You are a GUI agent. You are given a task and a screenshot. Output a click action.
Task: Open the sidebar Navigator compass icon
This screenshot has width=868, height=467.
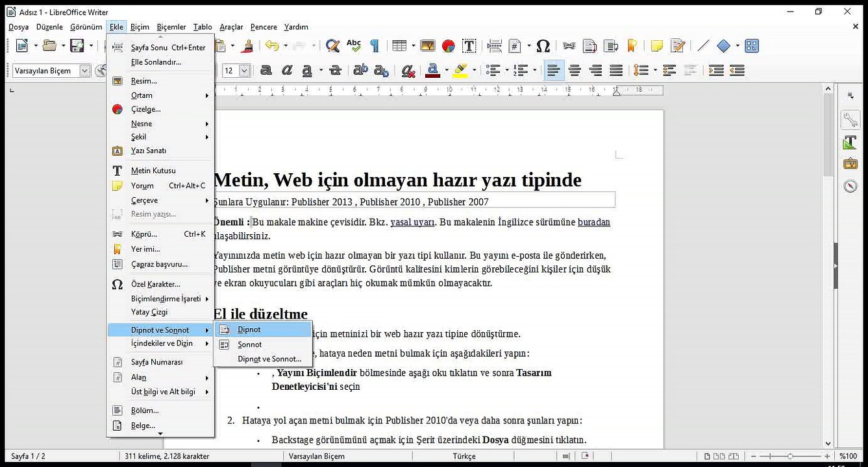tap(850, 186)
